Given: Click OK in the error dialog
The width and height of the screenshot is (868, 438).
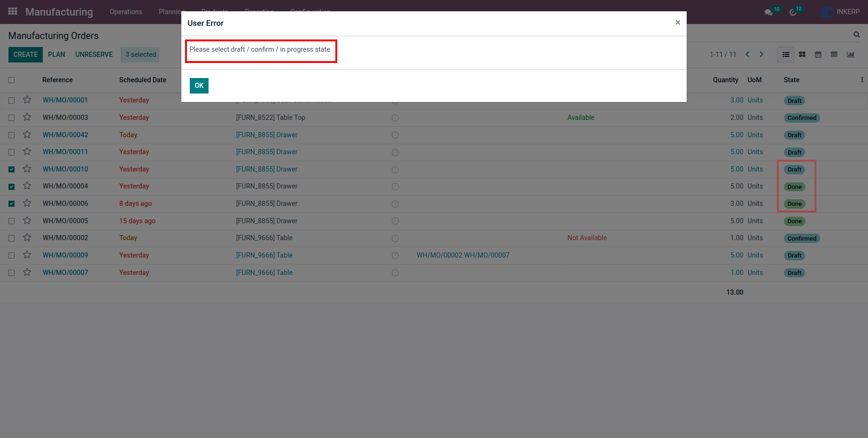Looking at the screenshot, I should coord(199,86).
